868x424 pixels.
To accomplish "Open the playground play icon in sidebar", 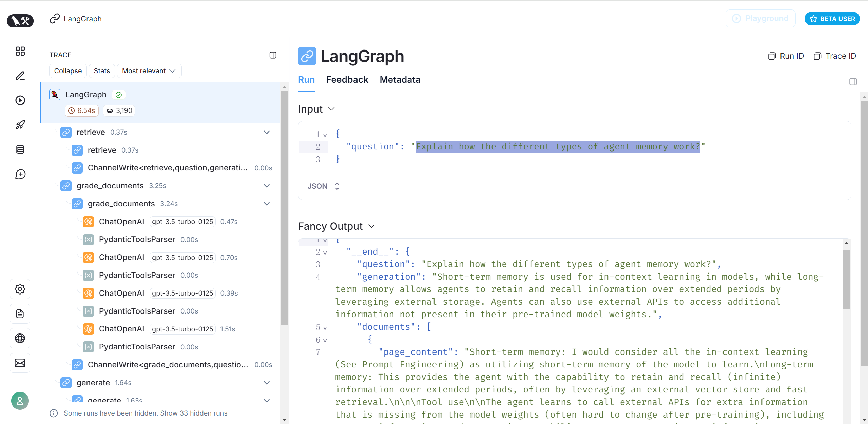I will (x=20, y=100).
